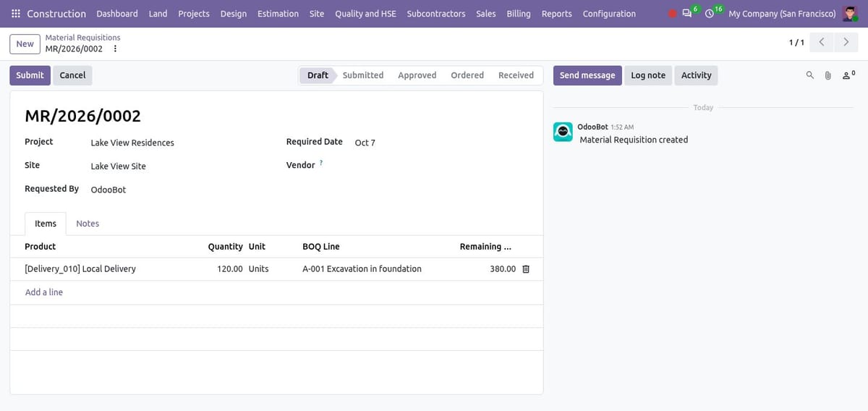Open the Subcontractors menu
Image resolution: width=868 pixels, height=411 pixels.
click(436, 14)
